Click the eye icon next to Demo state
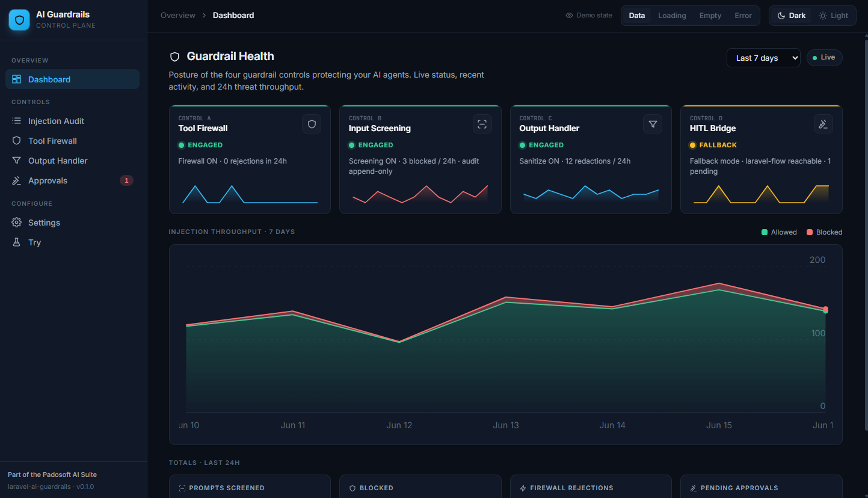Viewport: 868px width, 498px height. coord(569,16)
